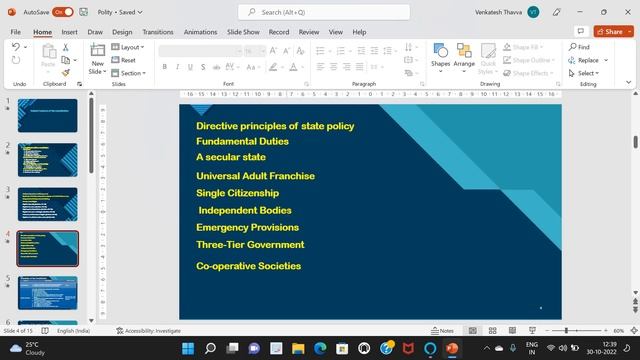Screen dimensions: 640x360
Task: Click the Paste clipboard icon
Action: (49, 51)
